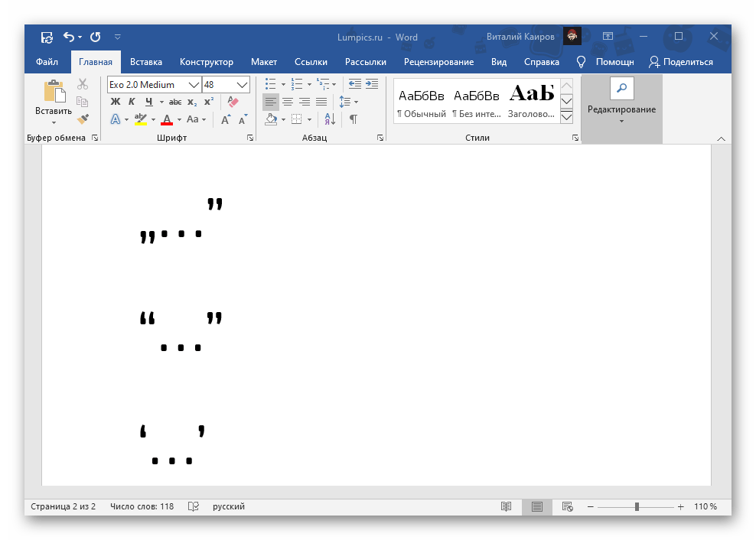Toggle bold (Ж) formatting
This screenshot has width=756, height=540.
click(116, 102)
